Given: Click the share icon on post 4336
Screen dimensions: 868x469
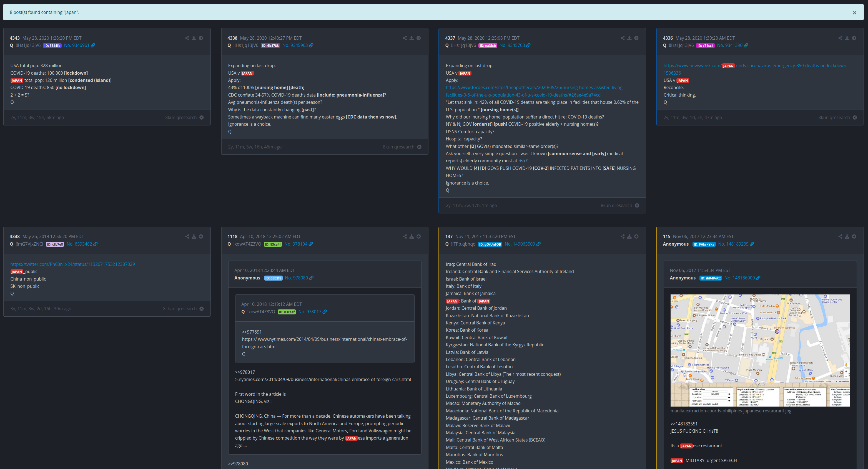Looking at the screenshot, I should pos(840,38).
